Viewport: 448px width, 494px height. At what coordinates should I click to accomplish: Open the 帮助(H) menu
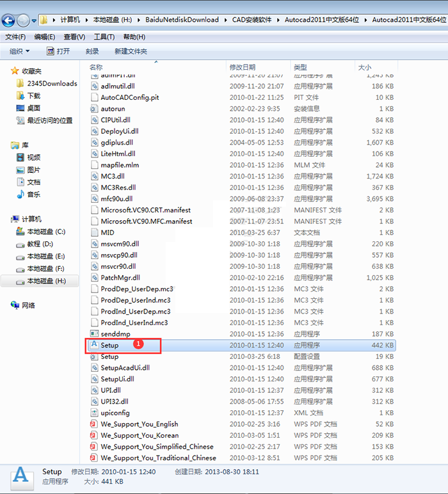click(134, 37)
